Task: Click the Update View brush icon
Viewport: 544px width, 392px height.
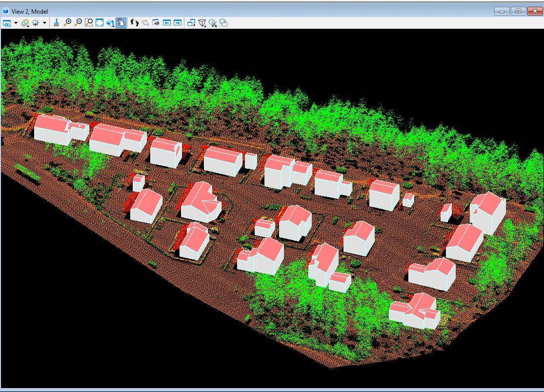Action: [x=57, y=23]
